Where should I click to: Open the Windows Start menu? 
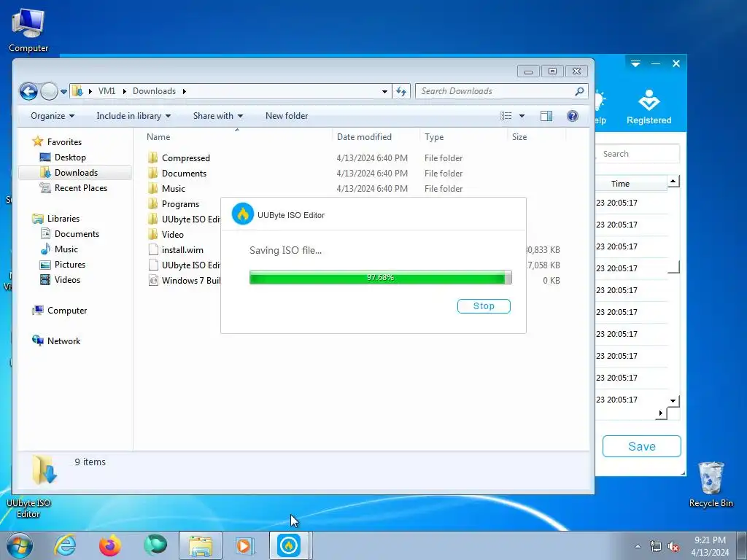20,545
